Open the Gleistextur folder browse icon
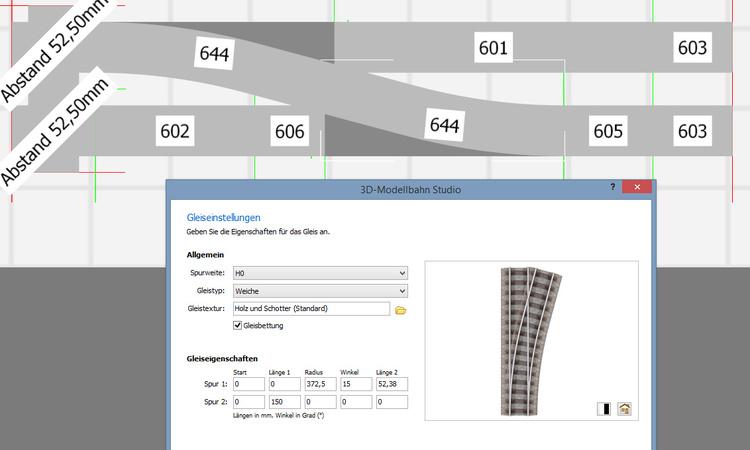Image resolution: width=750 pixels, height=450 pixels. (401, 310)
